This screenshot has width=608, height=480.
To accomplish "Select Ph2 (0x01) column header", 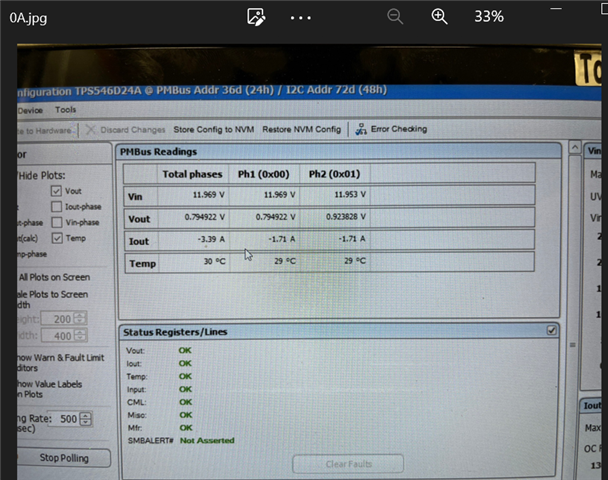I will click(x=334, y=174).
